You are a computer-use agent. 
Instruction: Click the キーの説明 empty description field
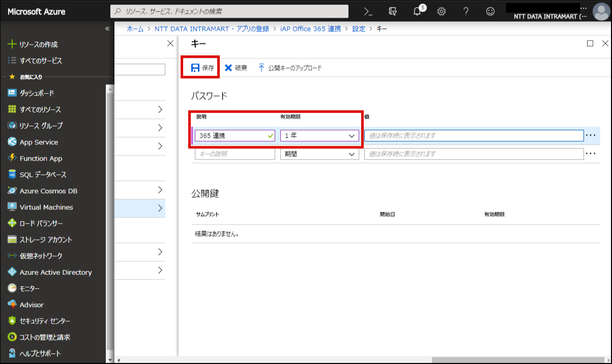[235, 154]
